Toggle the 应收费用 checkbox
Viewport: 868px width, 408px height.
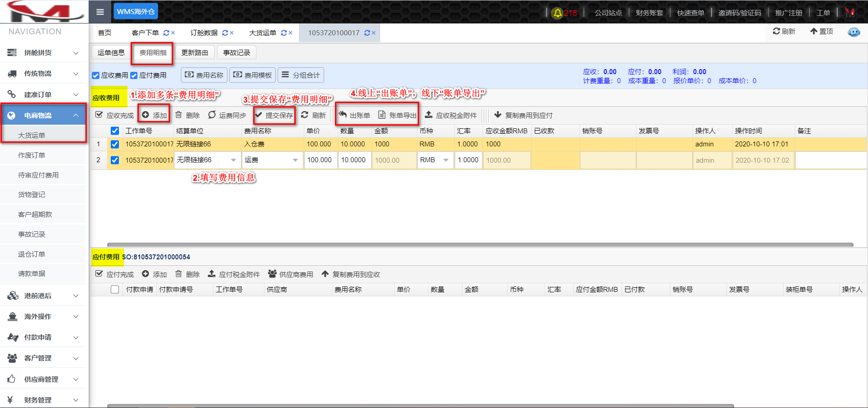[x=96, y=75]
